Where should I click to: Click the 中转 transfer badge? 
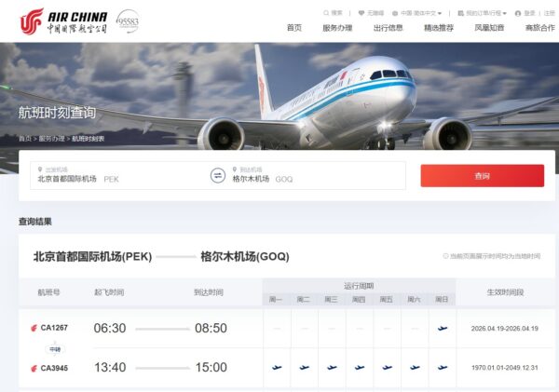tap(55, 349)
